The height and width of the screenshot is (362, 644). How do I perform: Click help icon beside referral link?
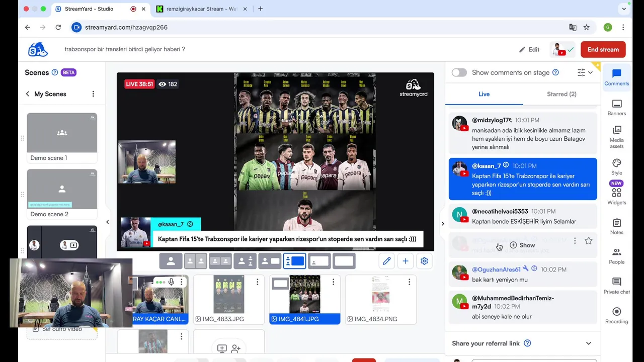[x=527, y=343]
